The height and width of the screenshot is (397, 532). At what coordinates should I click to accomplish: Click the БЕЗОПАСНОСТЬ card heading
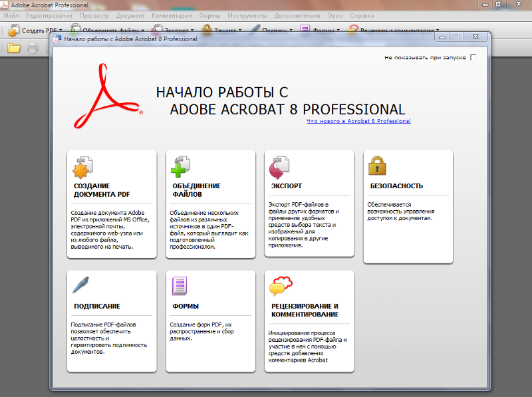396,186
